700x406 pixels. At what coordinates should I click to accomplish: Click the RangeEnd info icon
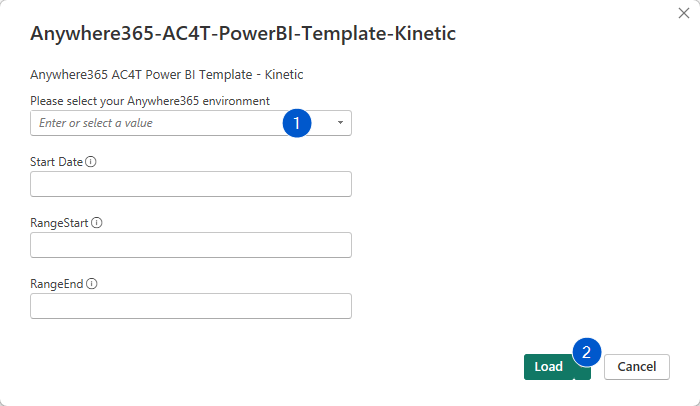[x=92, y=284]
